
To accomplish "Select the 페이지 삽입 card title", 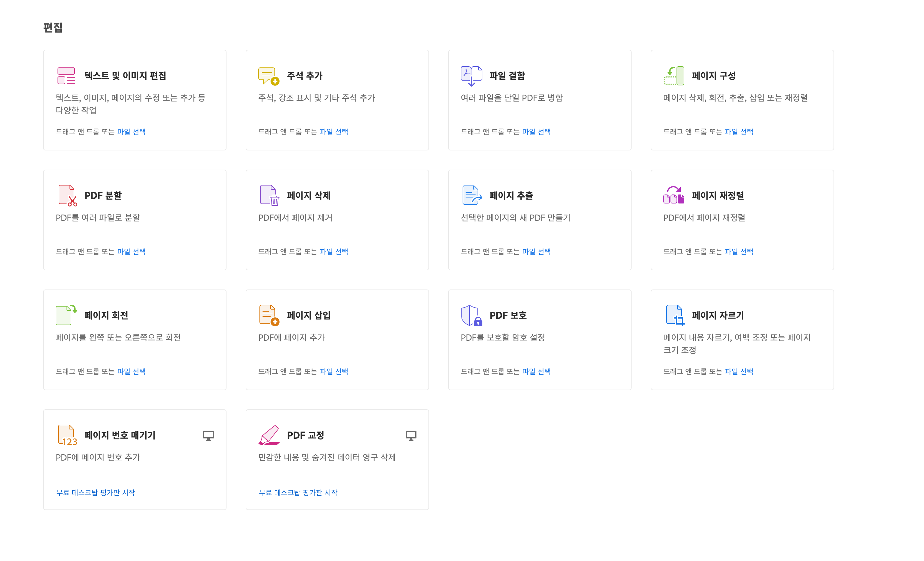I will tap(308, 315).
